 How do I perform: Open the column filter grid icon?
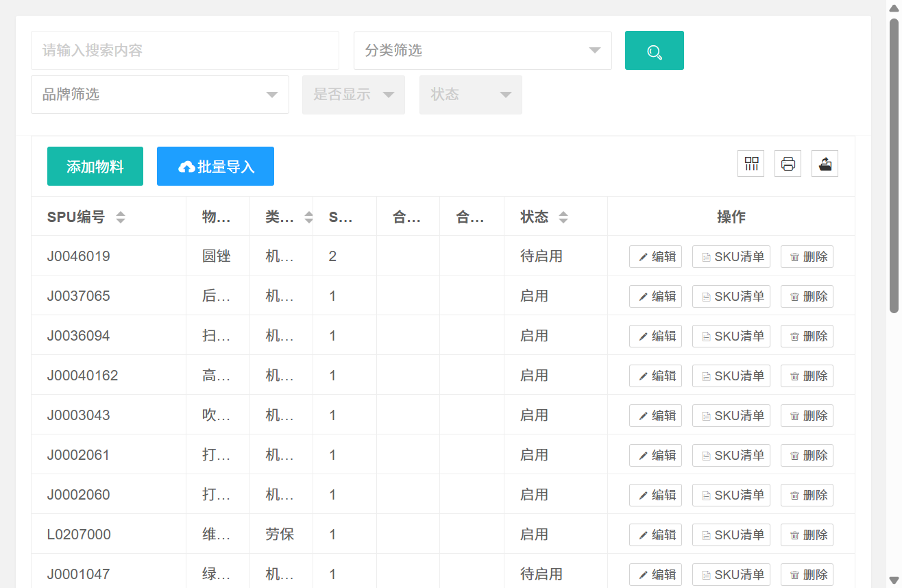coord(751,164)
